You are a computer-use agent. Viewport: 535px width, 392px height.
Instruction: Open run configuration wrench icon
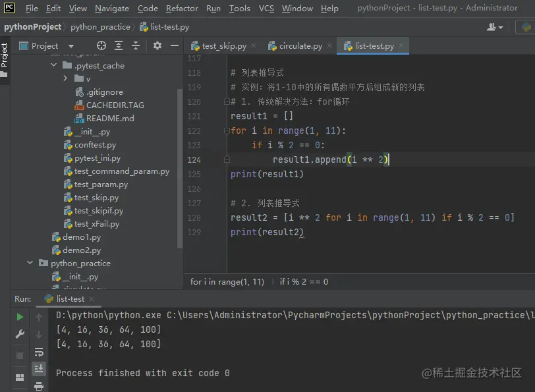click(x=20, y=334)
